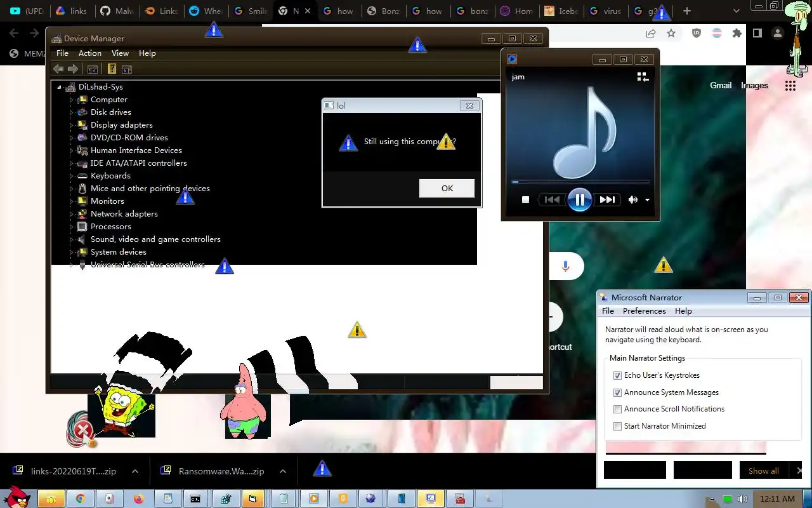Click the Help question-mark icon in Device Manager toolbar
This screenshot has height=508, width=812.
tap(112, 69)
